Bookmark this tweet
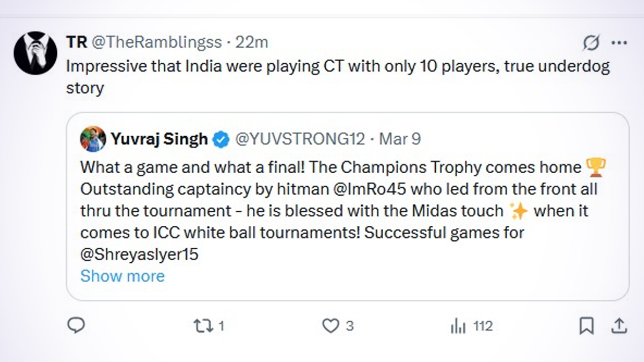644x362 pixels. click(587, 326)
